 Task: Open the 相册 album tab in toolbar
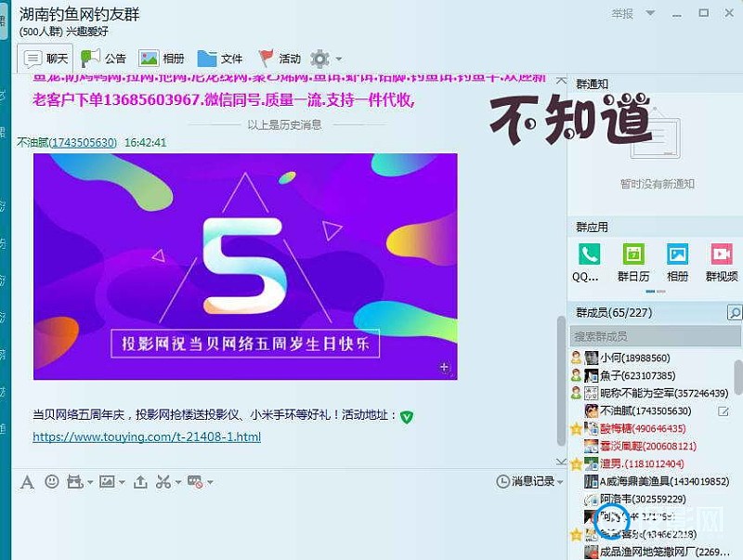point(161,59)
